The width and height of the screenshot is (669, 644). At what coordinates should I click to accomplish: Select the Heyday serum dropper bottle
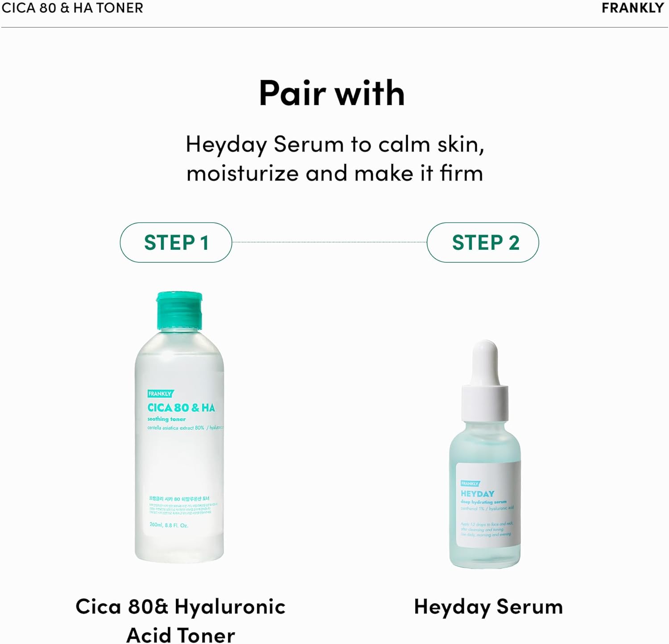coord(485,454)
